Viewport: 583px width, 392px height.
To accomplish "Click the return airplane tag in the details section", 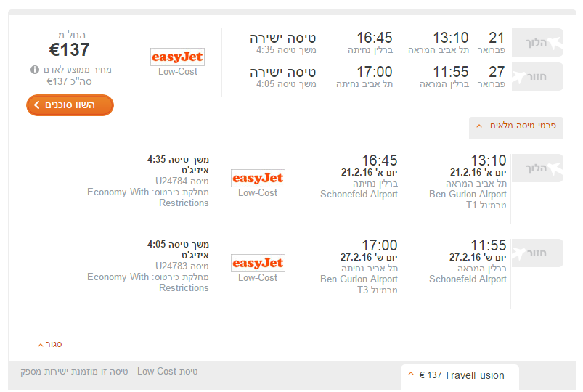I will click(556, 253).
